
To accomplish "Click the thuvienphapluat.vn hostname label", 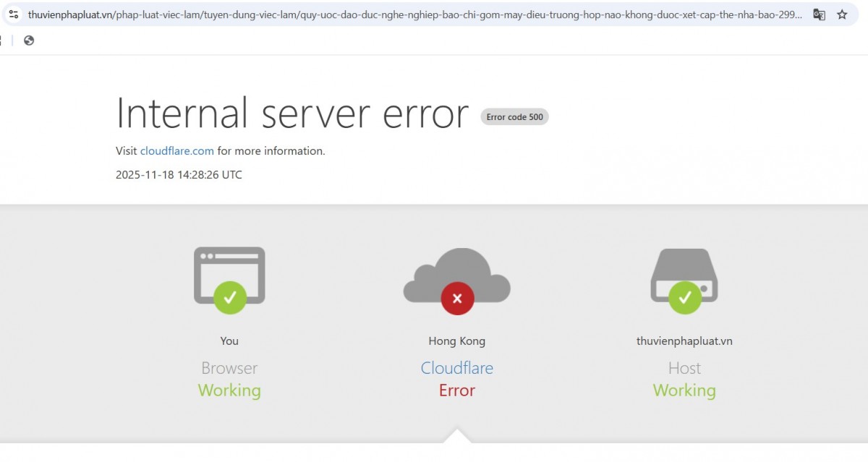I will (684, 341).
